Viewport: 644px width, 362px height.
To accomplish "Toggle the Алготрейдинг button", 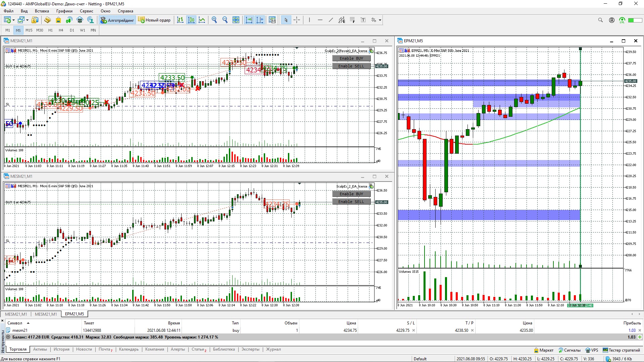I will (117, 20).
